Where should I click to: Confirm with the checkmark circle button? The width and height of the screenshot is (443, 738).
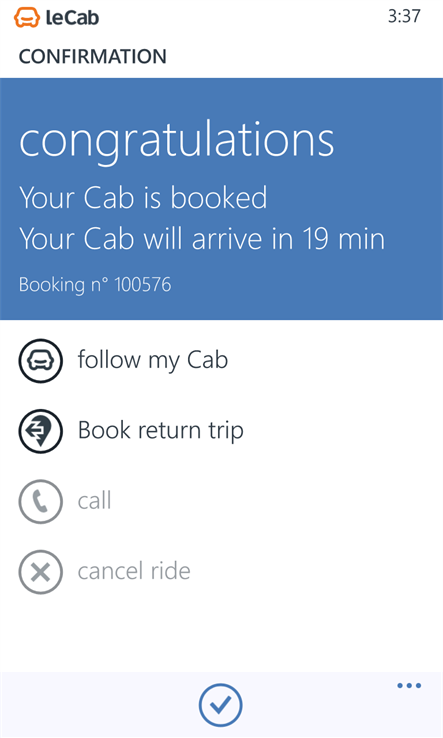220,705
